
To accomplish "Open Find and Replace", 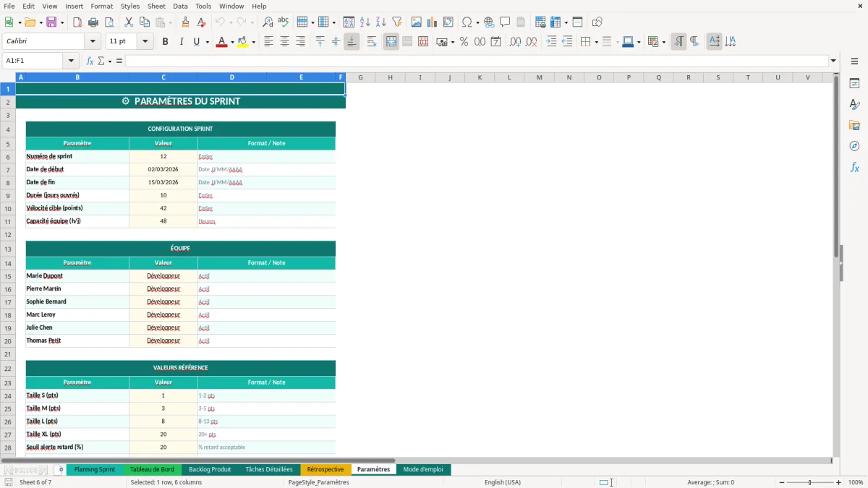I will click(268, 22).
